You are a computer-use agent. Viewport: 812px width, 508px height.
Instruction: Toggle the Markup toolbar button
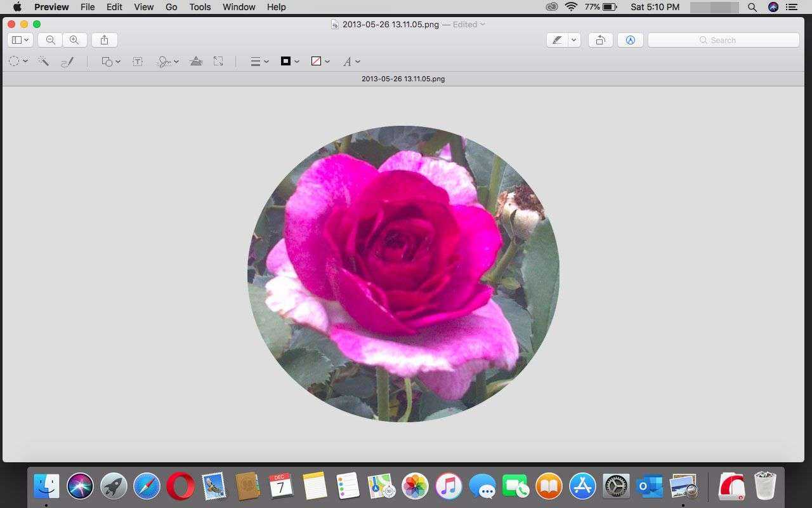point(630,40)
